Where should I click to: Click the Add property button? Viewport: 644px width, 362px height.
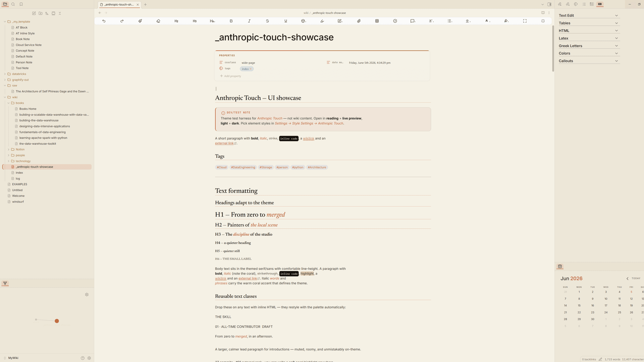230,76
